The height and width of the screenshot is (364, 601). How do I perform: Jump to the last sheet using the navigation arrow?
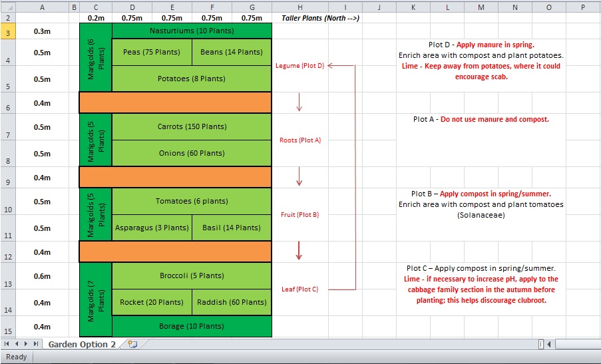[36, 344]
